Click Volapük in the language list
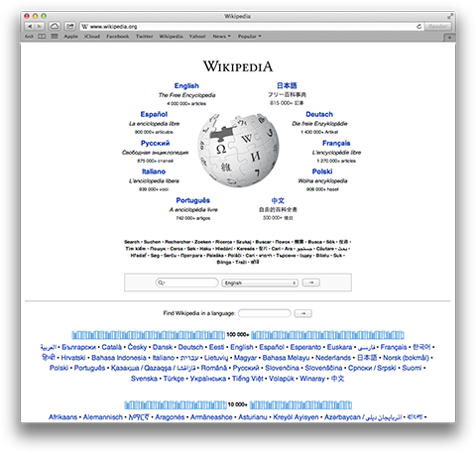The height and width of the screenshot is (453, 476). click(x=282, y=379)
